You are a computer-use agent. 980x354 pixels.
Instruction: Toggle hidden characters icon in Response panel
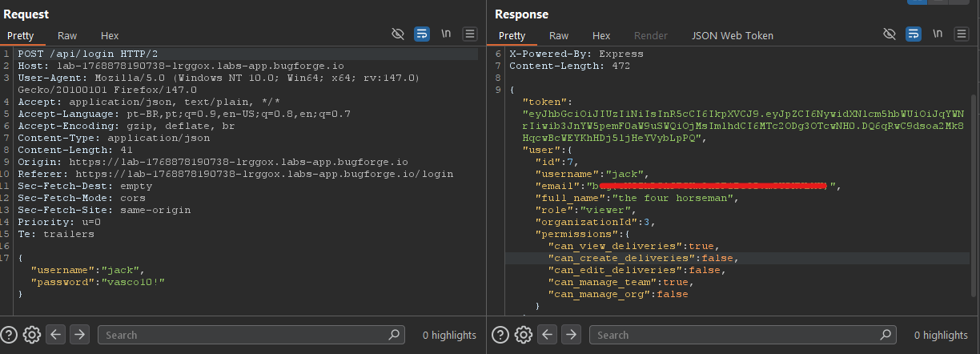click(889, 34)
